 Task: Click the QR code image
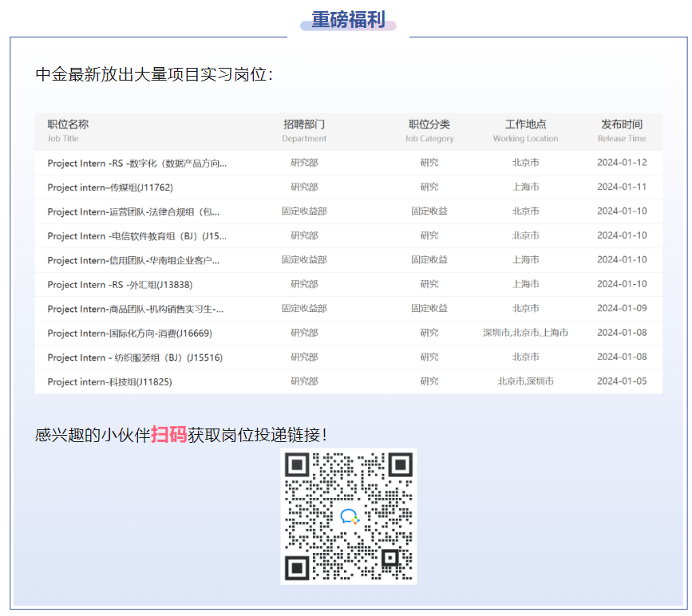pos(349,516)
